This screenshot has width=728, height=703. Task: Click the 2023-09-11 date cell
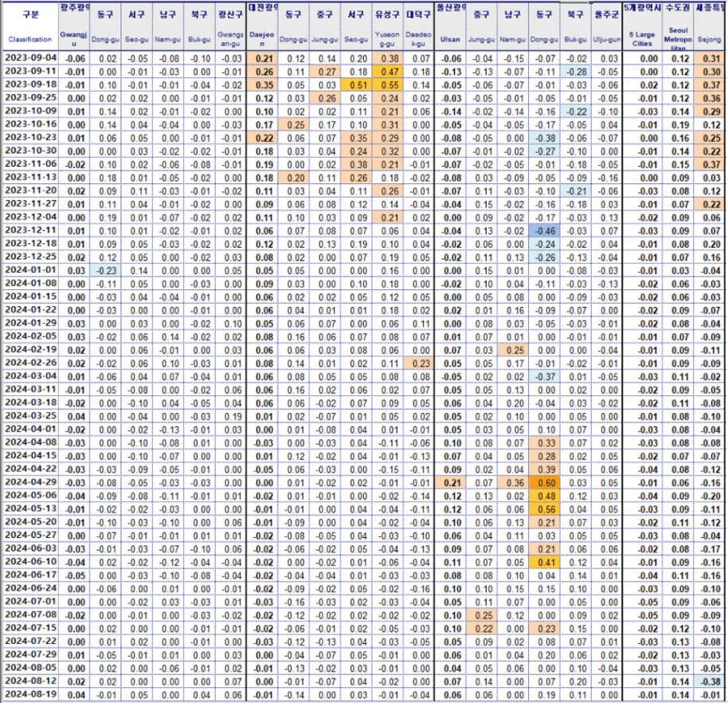[30, 72]
